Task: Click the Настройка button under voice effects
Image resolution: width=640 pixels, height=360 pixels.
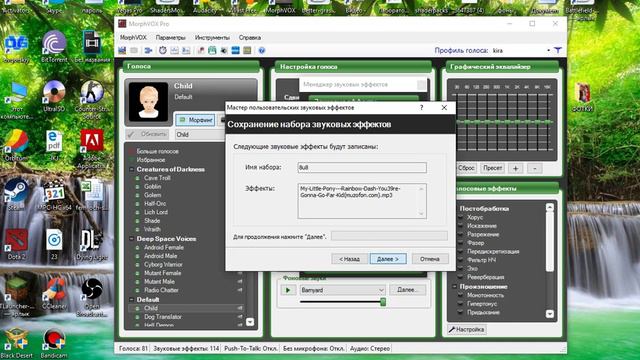Action: coord(467,329)
